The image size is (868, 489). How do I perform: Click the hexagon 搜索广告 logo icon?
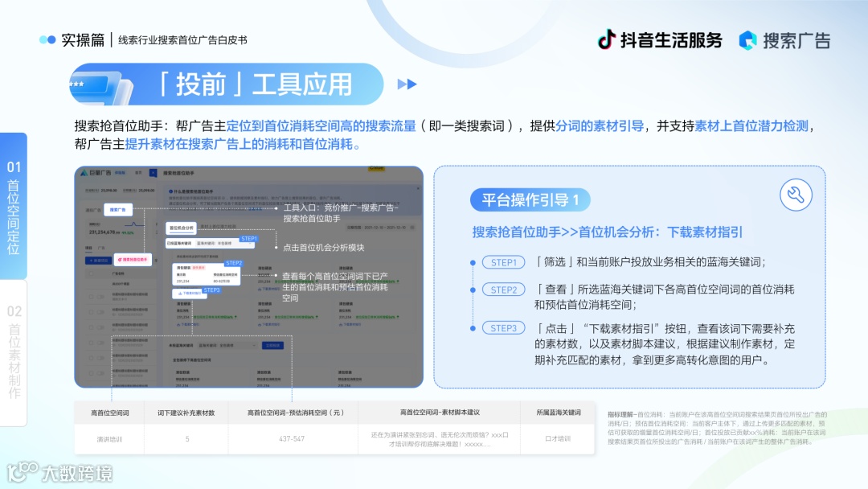point(748,40)
